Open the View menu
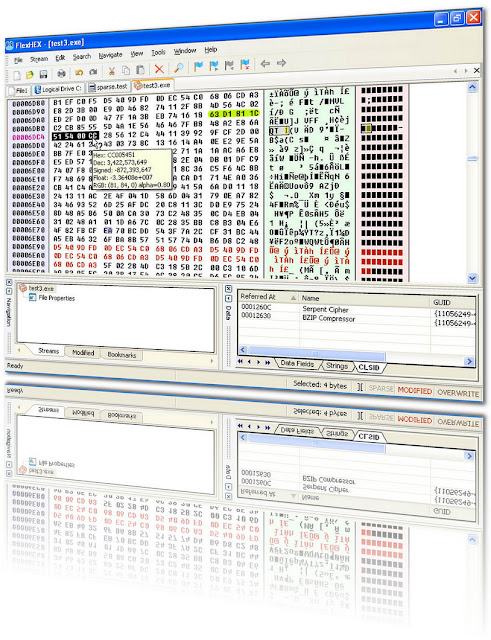This screenshot has height=640, width=491. pos(137,53)
